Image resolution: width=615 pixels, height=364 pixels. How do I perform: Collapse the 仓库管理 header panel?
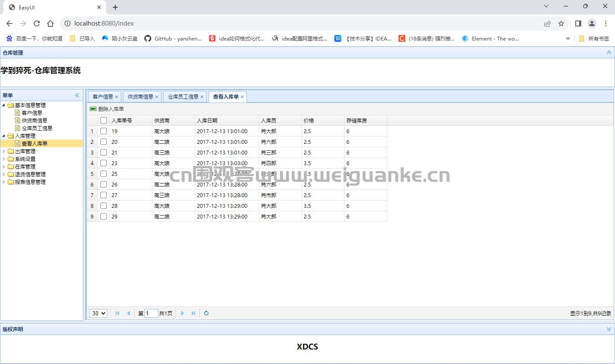click(x=609, y=52)
